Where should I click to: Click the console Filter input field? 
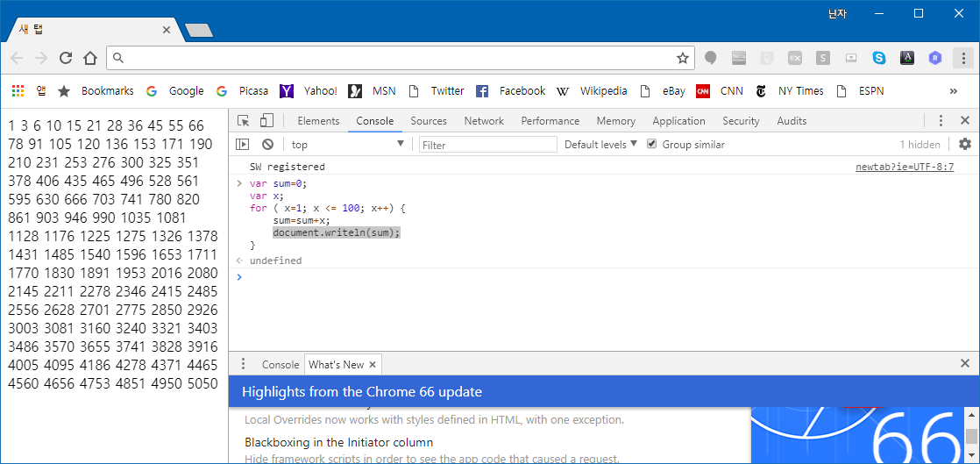tap(488, 145)
